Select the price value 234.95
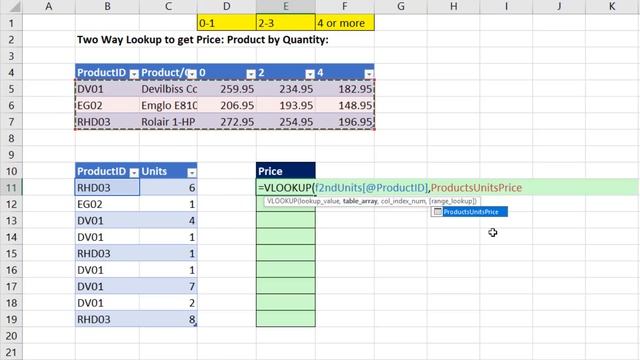This screenshot has height=360, width=640. pyautogui.click(x=286, y=89)
